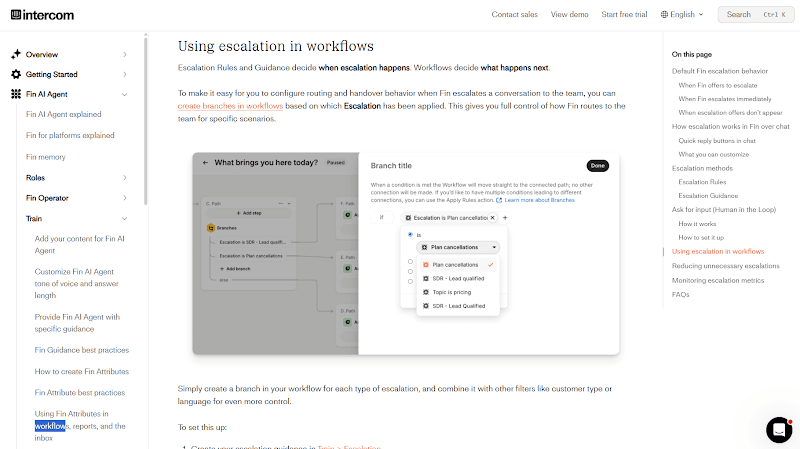
Task: Jump to Ask for input (Human in the Loop)
Action: coord(723,210)
